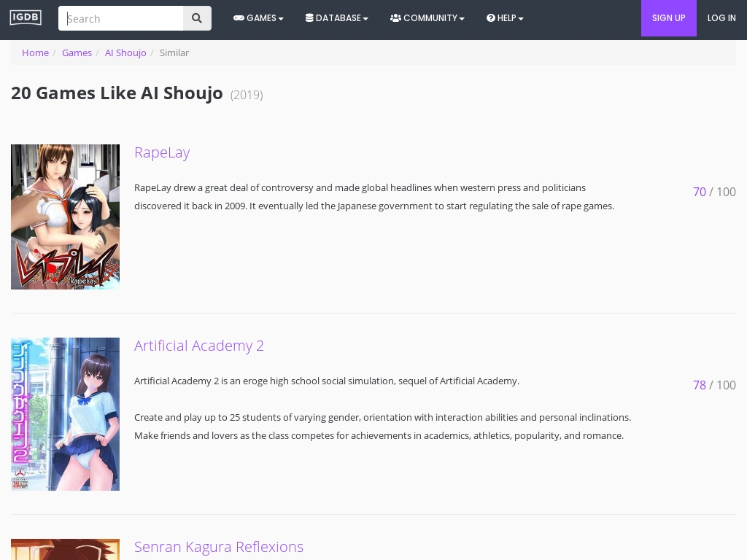This screenshot has width=747, height=560.
Task: Open the Senran Kagura Reflexions title link
Action: click(219, 547)
